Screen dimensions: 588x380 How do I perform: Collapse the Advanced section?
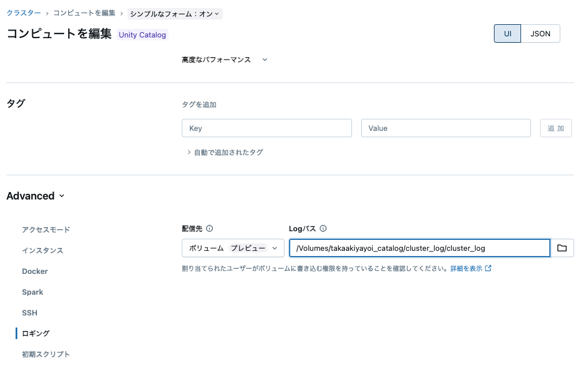tap(36, 195)
